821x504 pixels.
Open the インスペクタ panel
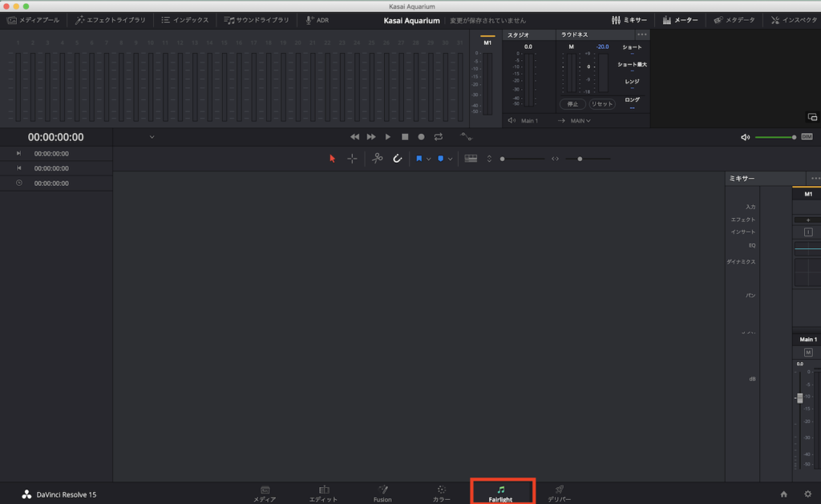tap(794, 20)
